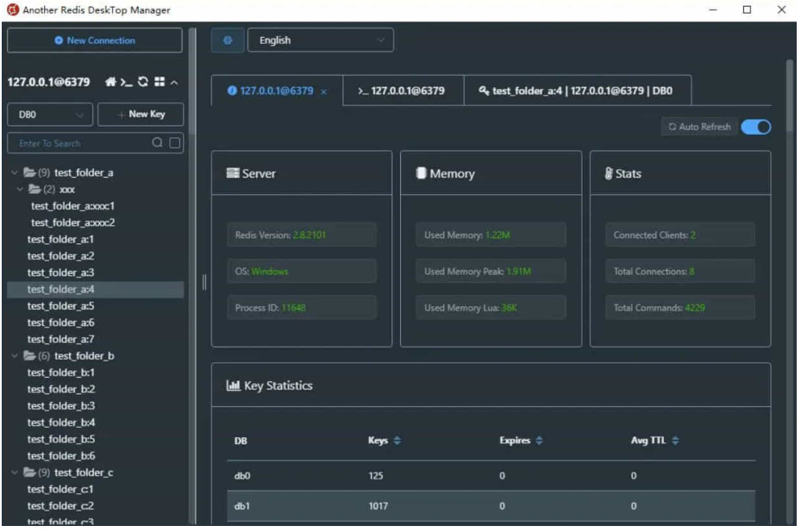Switch to the 127.0.0.1@6379 console tab
Viewport: 801px width, 532px height.
pos(403,91)
